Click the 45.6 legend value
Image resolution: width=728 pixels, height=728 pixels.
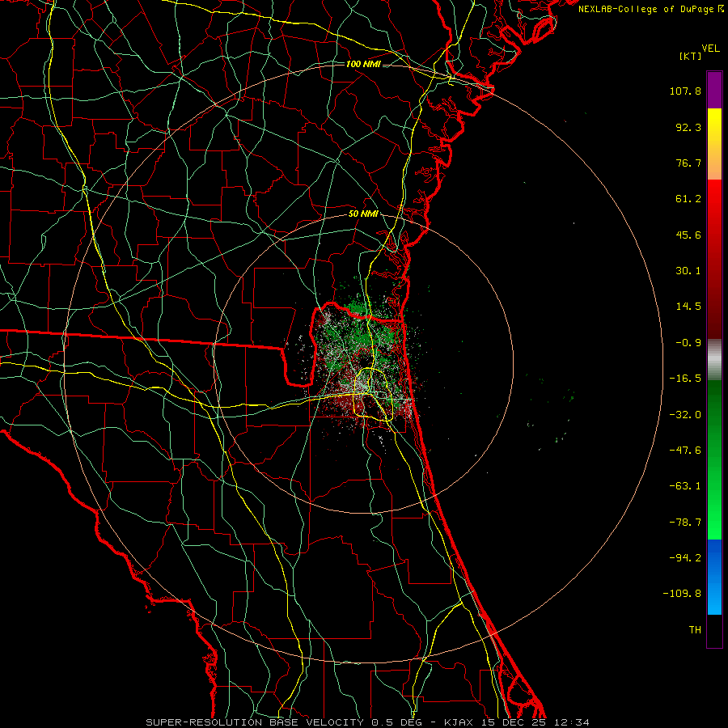(688, 235)
